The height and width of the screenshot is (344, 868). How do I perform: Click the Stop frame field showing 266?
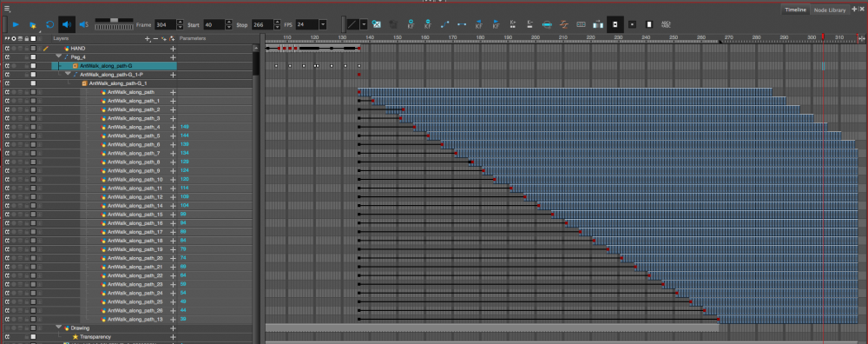click(x=262, y=24)
